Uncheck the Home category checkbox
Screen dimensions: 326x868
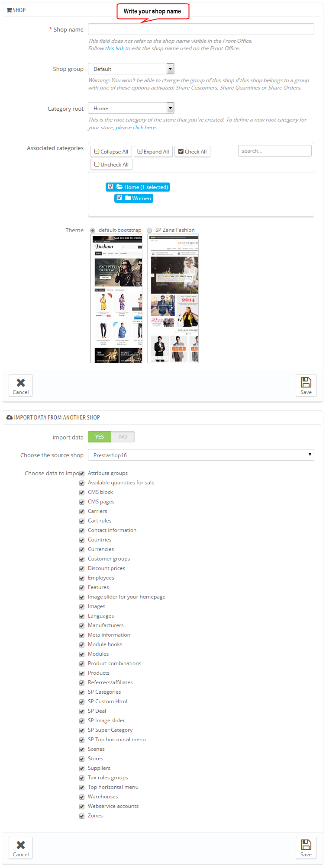tap(111, 186)
